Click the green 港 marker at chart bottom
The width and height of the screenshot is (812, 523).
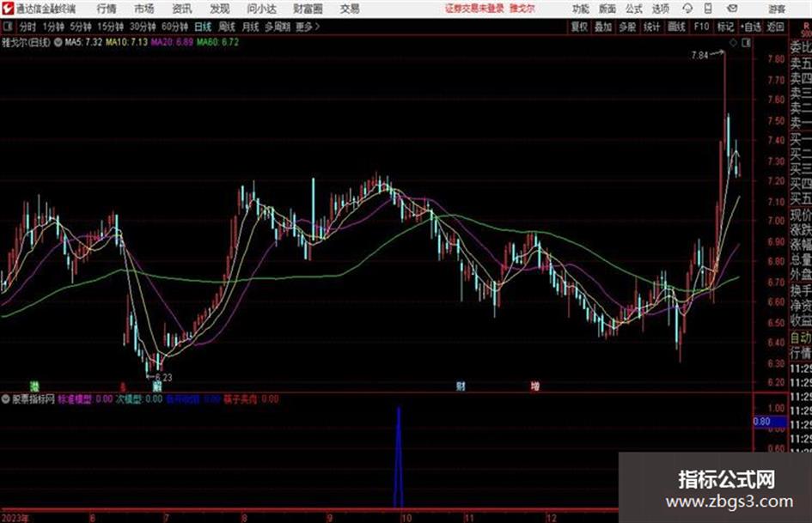(x=34, y=386)
